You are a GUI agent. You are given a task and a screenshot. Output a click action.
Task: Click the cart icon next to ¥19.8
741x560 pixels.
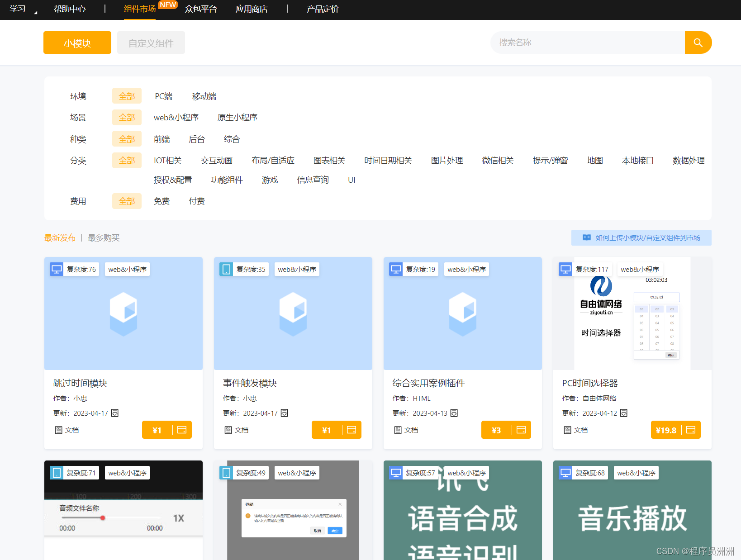(691, 430)
